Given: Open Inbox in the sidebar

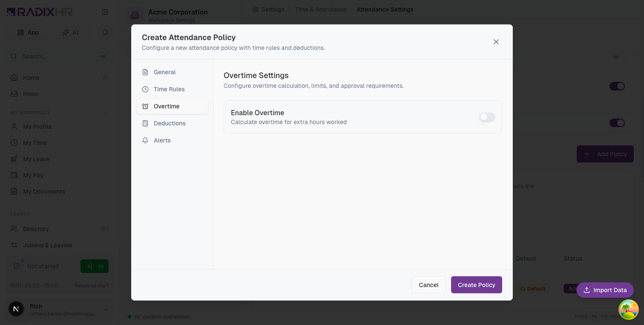Looking at the screenshot, I should tap(60, 94).
